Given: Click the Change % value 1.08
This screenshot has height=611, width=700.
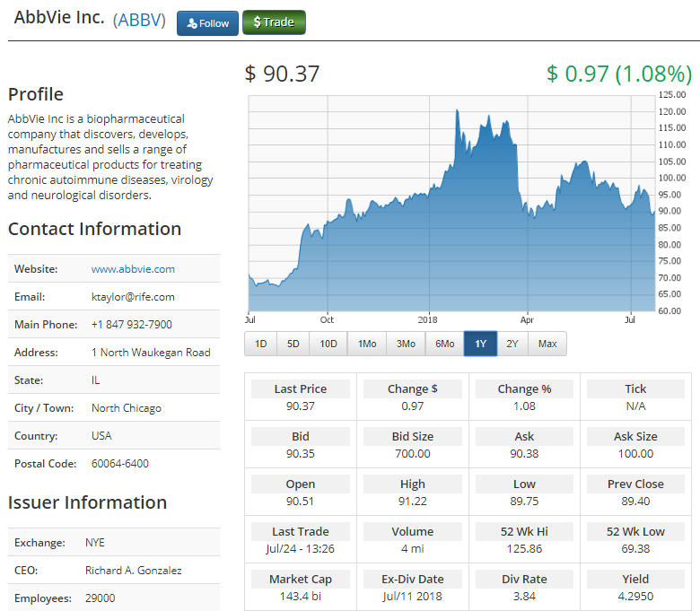Looking at the screenshot, I should coord(524,406).
